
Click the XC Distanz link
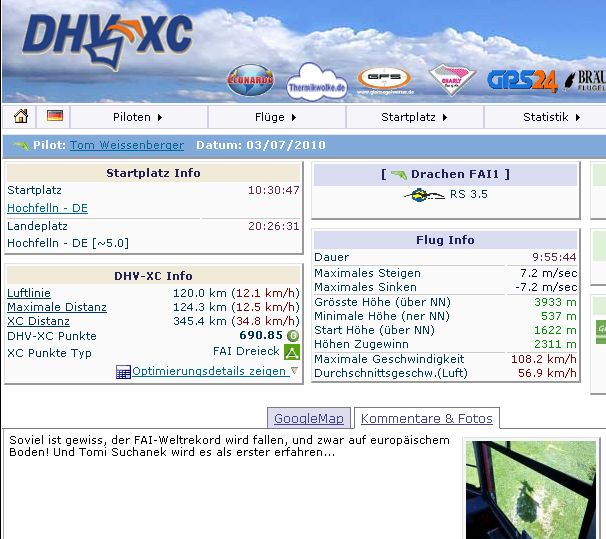[39, 321]
